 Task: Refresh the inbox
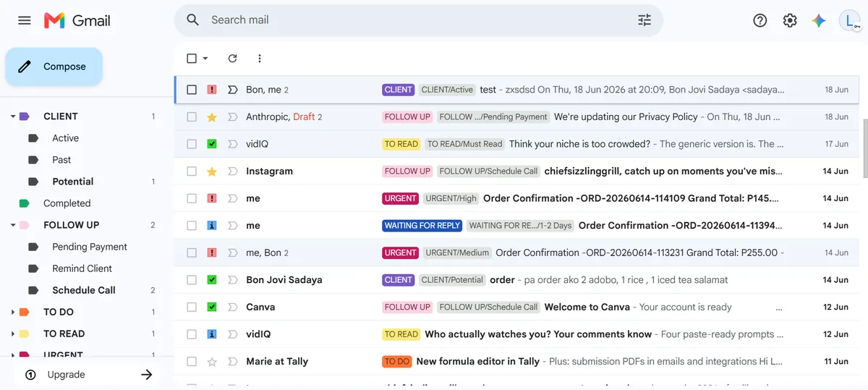click(x=232, y=59)
